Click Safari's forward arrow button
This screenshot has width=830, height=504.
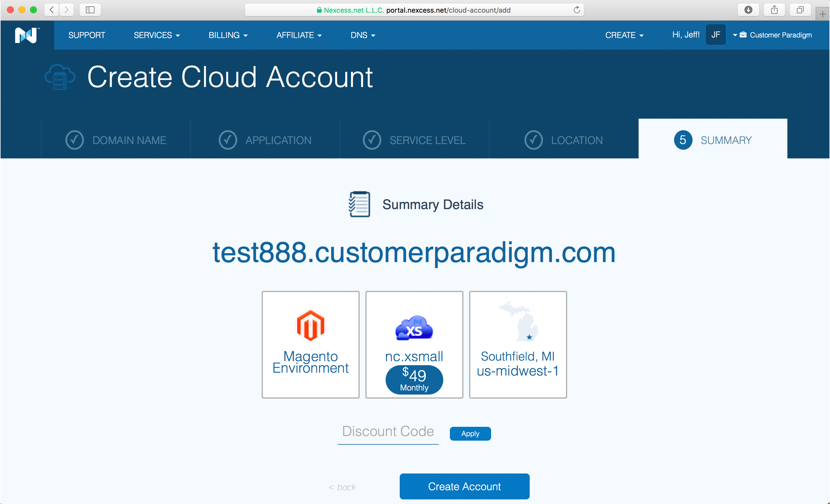click(67, 10)
